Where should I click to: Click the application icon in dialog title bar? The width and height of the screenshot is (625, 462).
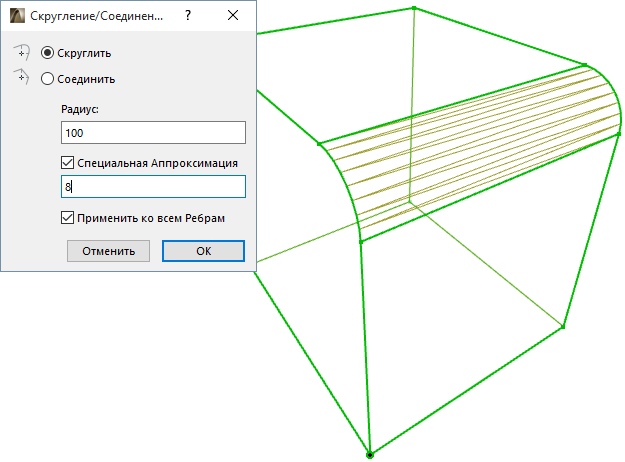click(x=17, y=16)
